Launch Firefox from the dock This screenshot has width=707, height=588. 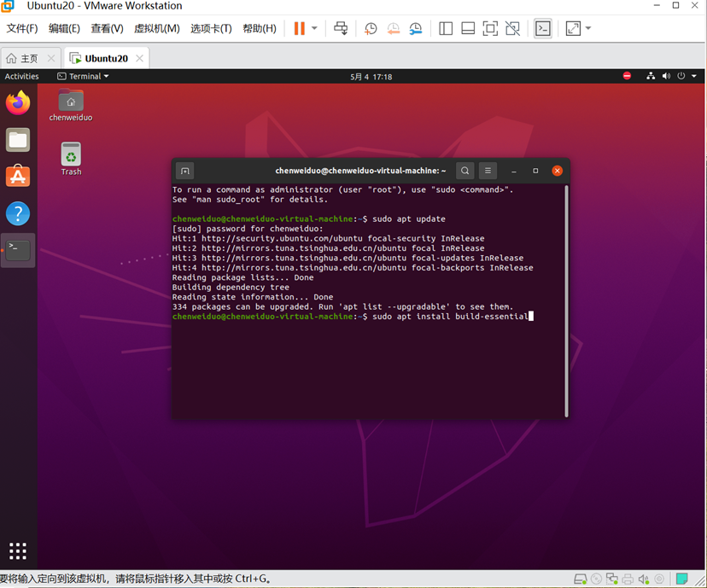[18, 102]
